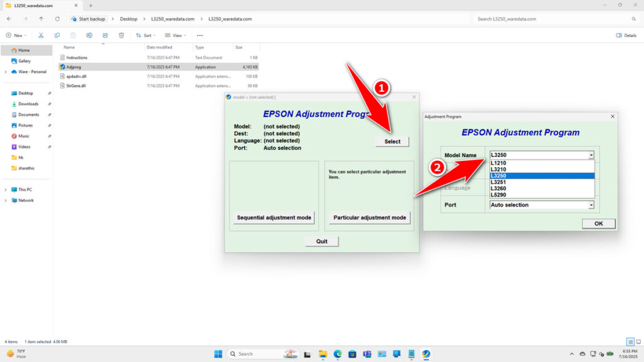644x362 pixels.
Task: Select Home in the navigation pane
Action: coord(26,50)
